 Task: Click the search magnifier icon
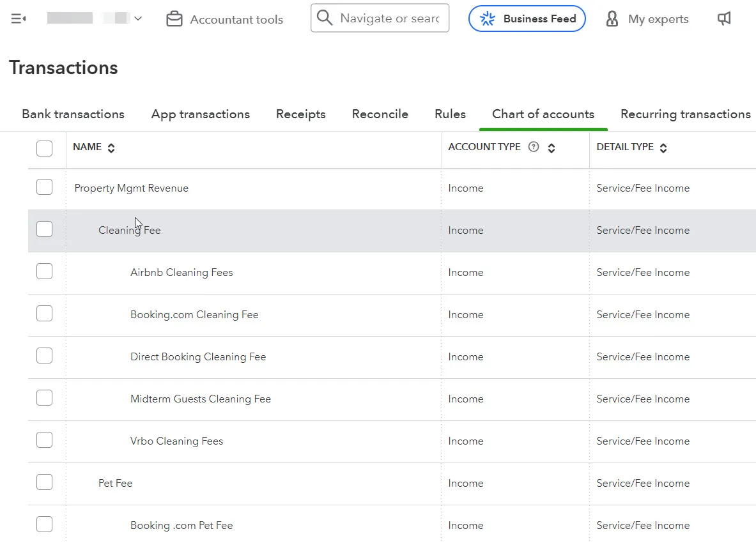(325, 18)
